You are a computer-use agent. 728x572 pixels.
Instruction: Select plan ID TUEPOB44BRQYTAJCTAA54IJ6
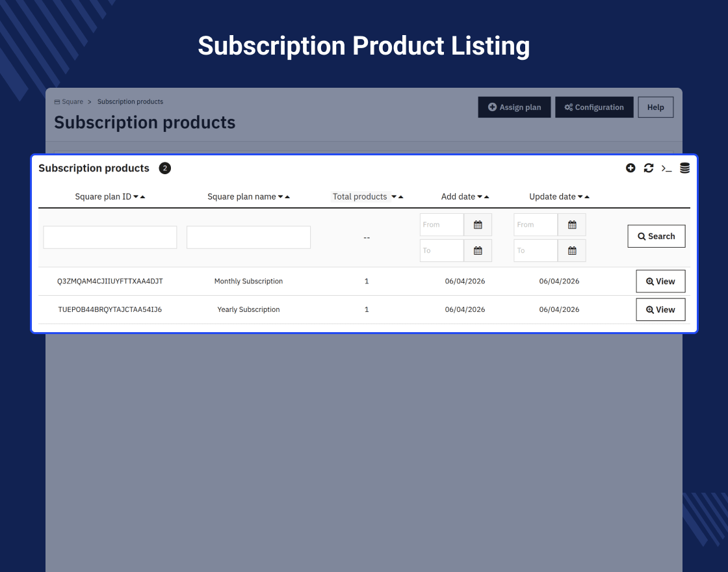[110, 309]
